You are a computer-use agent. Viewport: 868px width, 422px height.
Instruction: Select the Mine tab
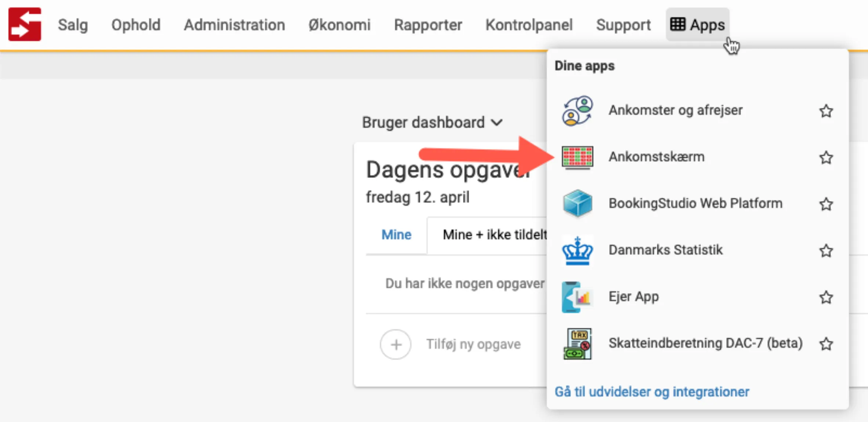[x=396, y=234]
